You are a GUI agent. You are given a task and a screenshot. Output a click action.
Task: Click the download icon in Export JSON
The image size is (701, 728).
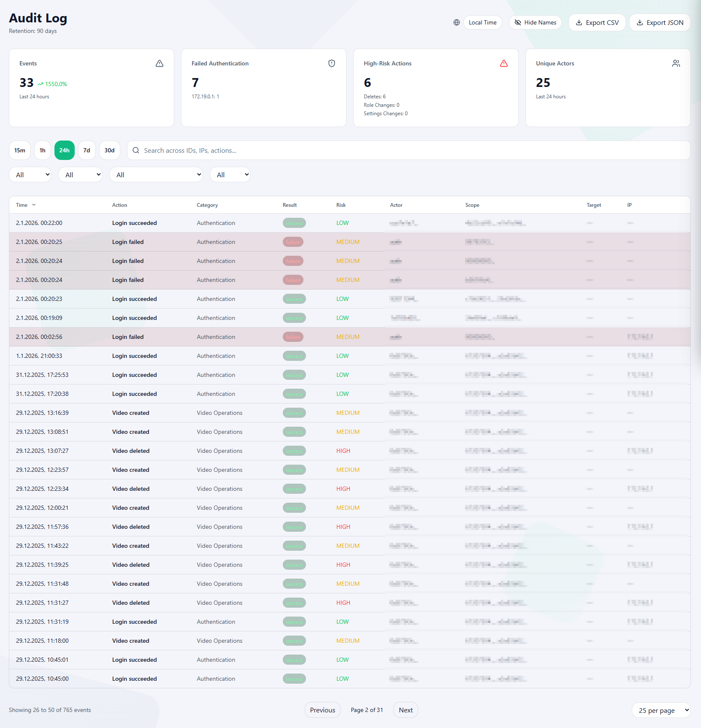[640, 22]
